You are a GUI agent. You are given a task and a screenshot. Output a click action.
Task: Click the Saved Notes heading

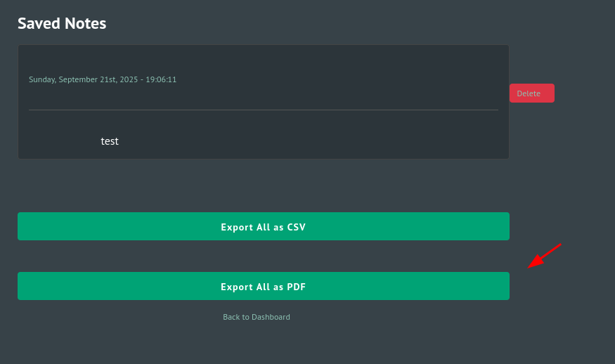click(62, 23)
